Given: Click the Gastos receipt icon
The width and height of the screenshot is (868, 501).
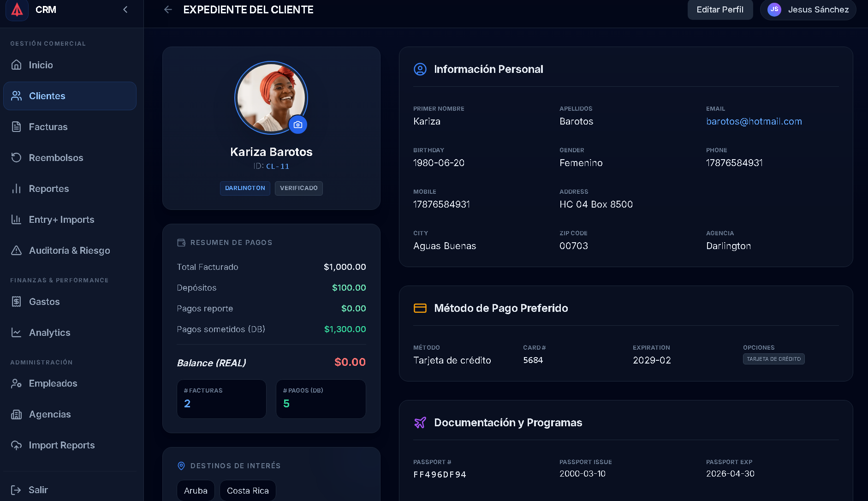Looking at the screenshot, I should pyautogui.click(x=17, y=301).
